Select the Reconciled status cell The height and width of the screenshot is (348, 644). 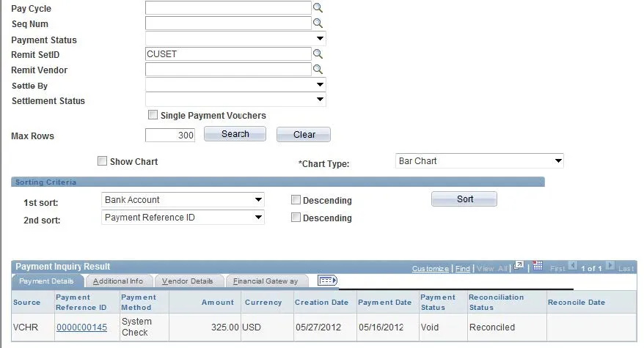(x=507, y=327)
